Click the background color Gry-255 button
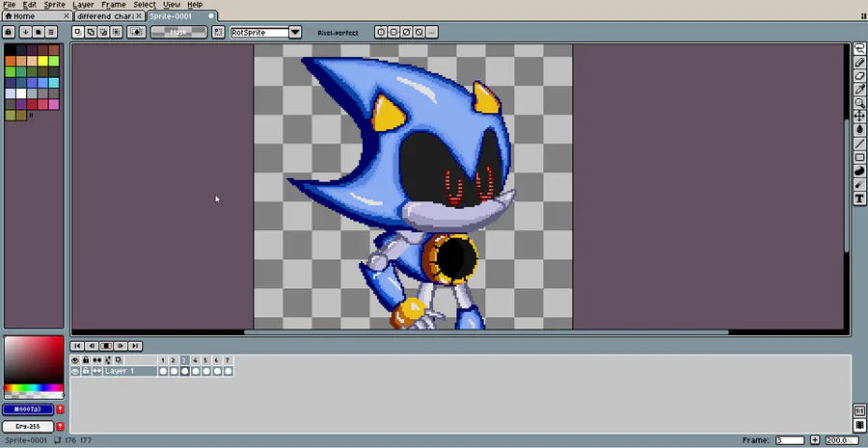Image resolution: width=868 pixels, height=448 pixels. tap(28, 427)
